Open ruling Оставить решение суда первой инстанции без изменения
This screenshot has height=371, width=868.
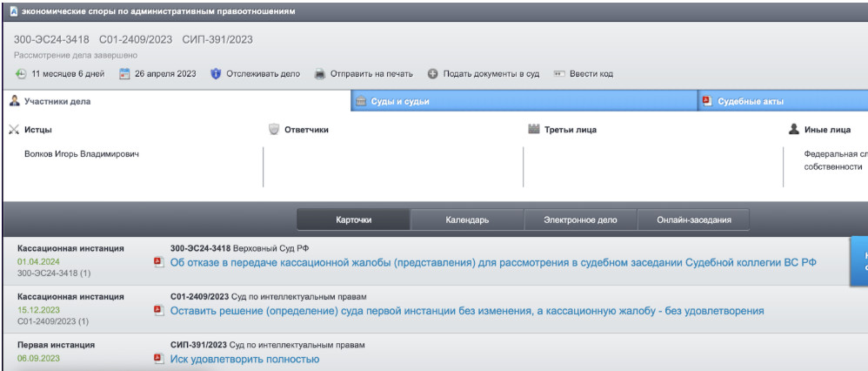click(x=467, y=311)
